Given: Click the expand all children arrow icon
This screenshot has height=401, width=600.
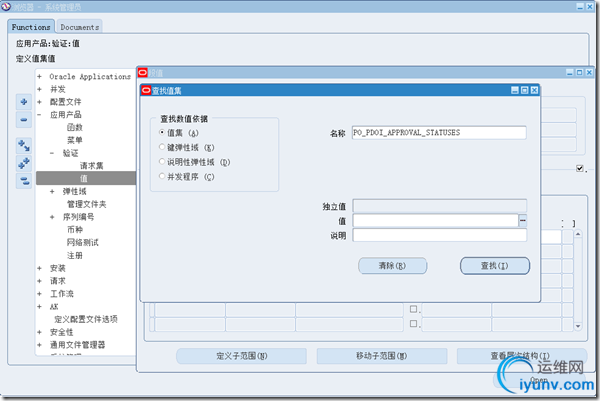Looking at the screenshot, I should [24, 145].
